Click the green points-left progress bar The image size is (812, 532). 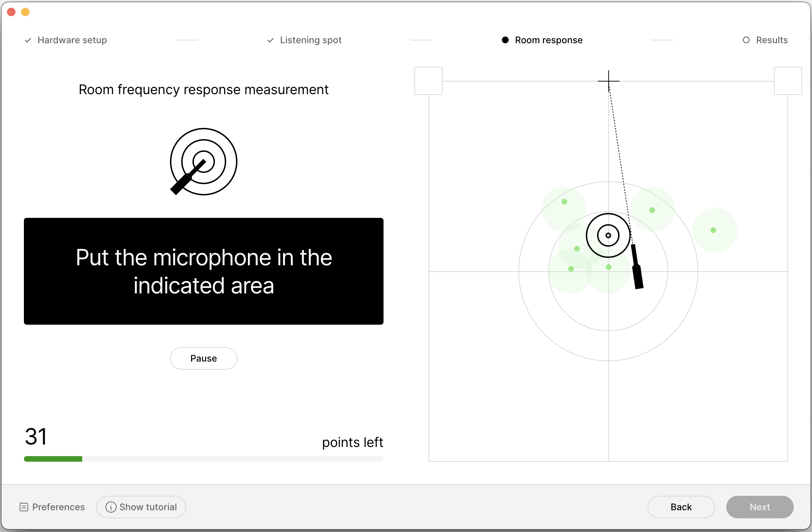pyautogui.click(x=53, y=459)
